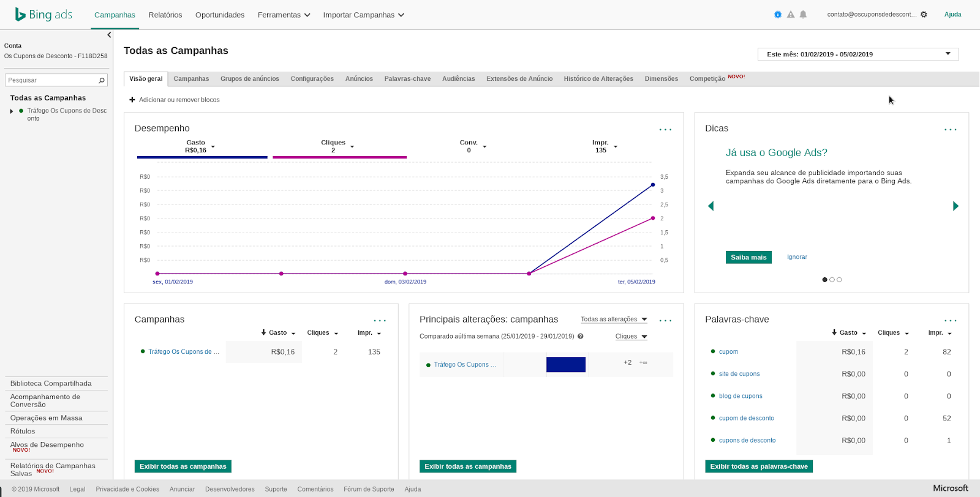Sort Campanhas block by Gasto column
The image size is (980, 497).
tap(278, 333)
